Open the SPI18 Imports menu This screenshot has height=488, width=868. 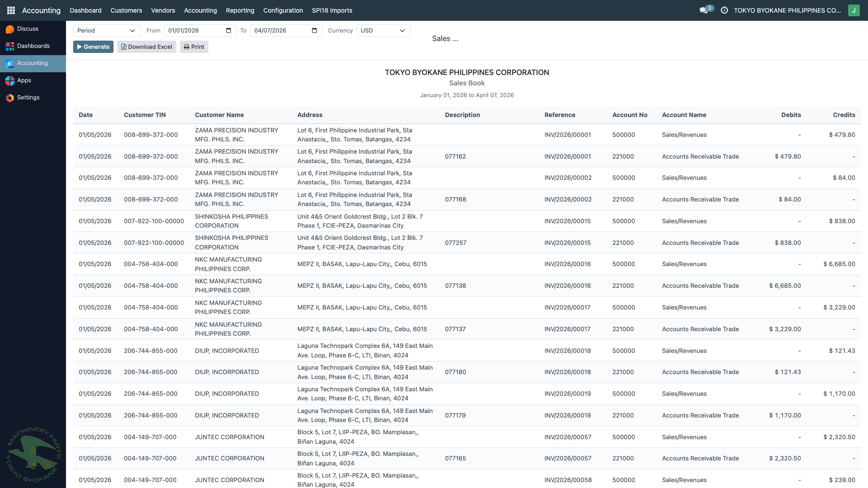332,10
